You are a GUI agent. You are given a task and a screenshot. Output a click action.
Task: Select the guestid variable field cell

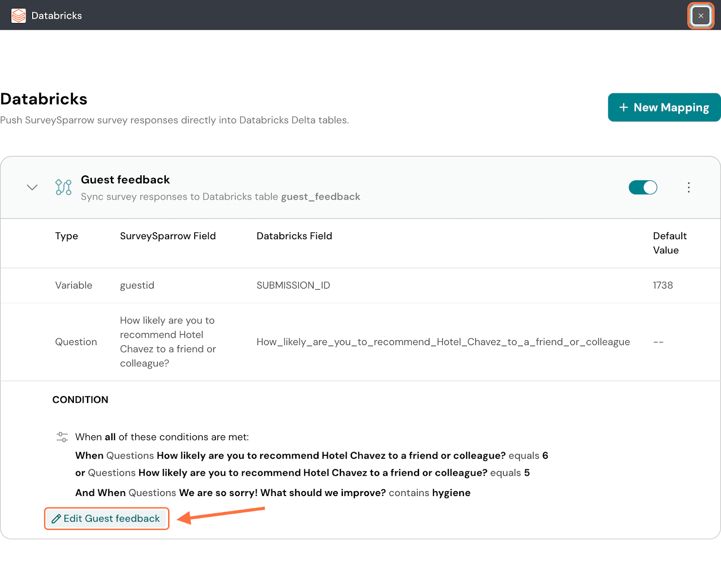[137, 285]
